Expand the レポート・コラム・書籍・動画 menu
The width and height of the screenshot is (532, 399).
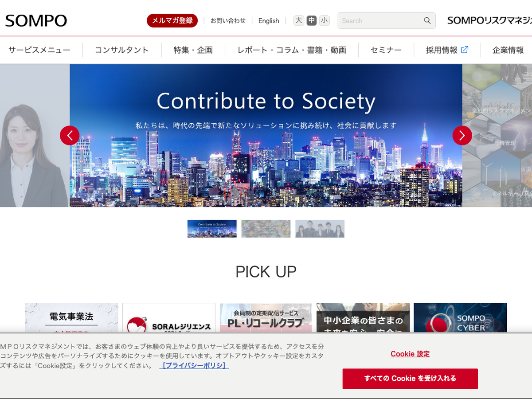292,50
